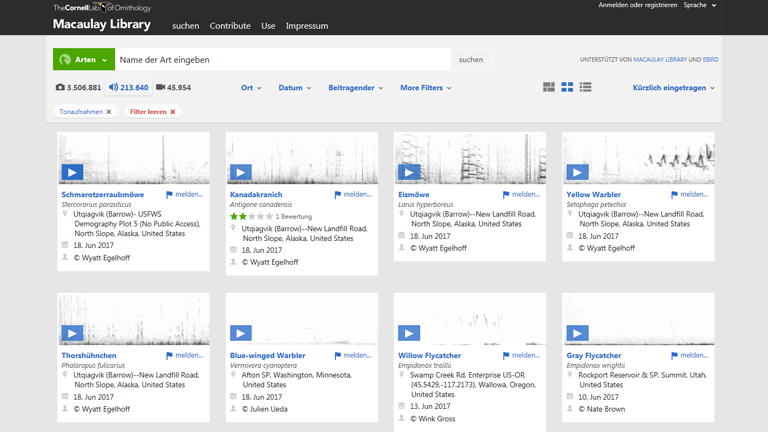The width and height of the screenshot is (768, 432).
Task: Play the Blue-winged Warbler recording
Action: [240, 334]
